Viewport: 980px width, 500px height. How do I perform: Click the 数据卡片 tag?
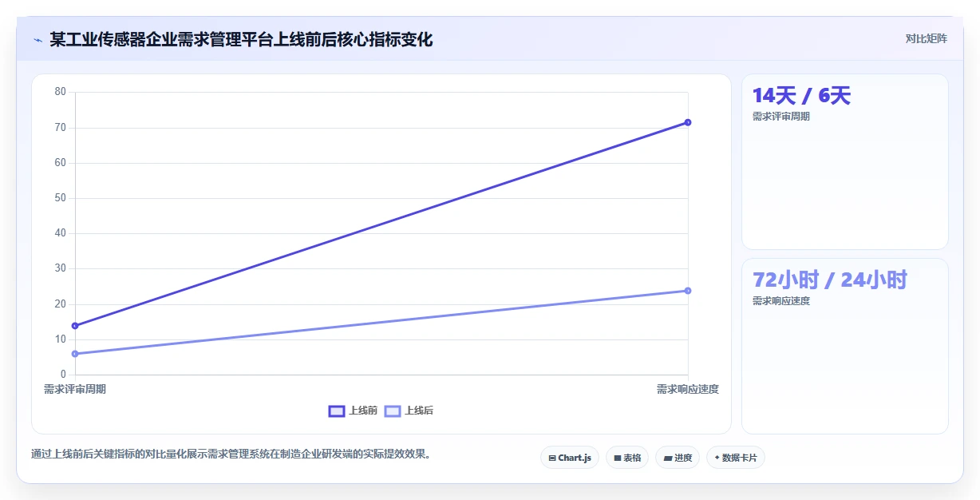[x=736, y=458]
